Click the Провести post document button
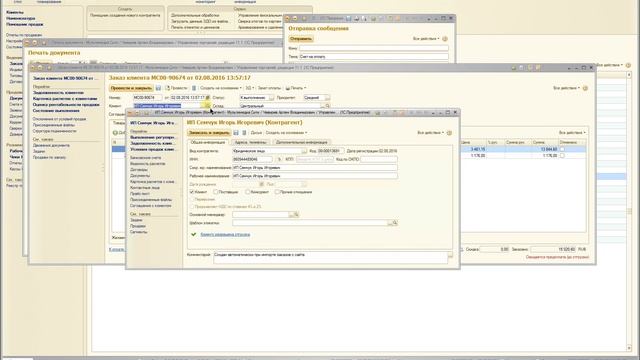Image resolution: width=640 pixels, height=360 pixels. coord(176,88)
